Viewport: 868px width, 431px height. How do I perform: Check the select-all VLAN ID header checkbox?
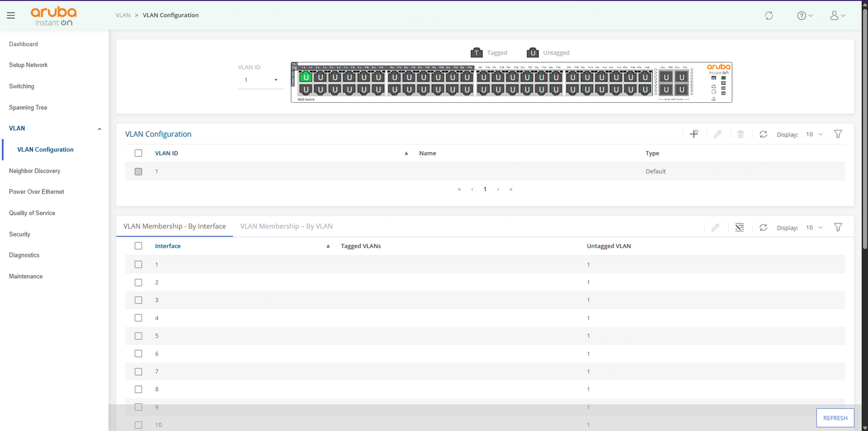[138, 153]
